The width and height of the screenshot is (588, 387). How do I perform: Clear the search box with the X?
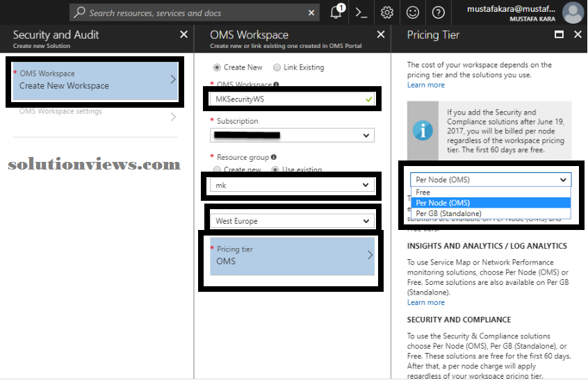[311, 13]
